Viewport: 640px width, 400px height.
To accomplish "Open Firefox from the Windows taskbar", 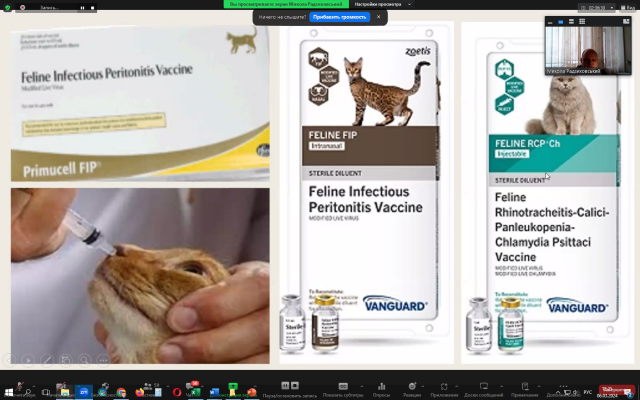I will point(139,392).
